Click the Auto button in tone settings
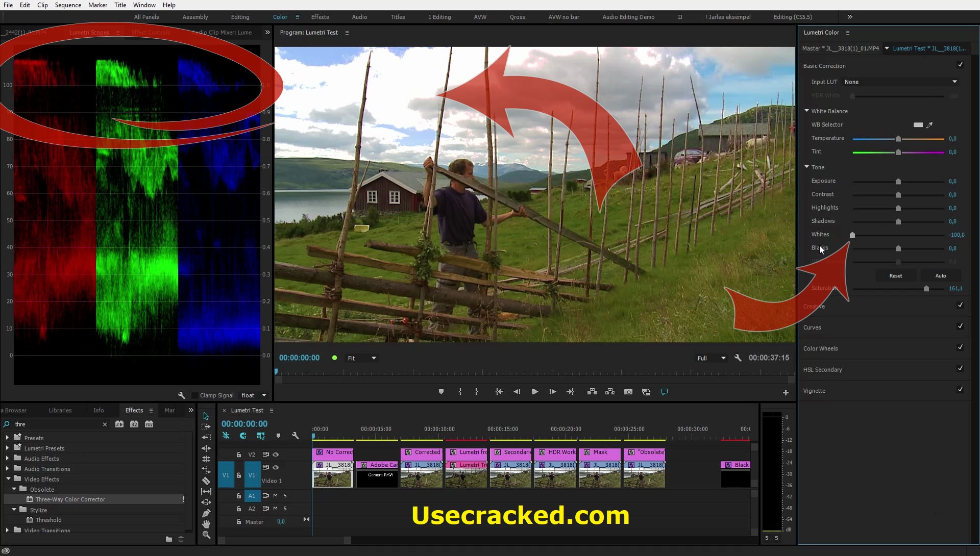Viewport: 980px width, 556px height. coord(941,275)
